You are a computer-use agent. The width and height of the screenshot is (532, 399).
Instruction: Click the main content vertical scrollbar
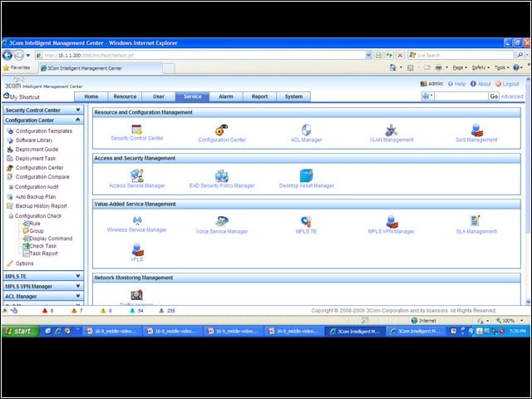(528, 156)
